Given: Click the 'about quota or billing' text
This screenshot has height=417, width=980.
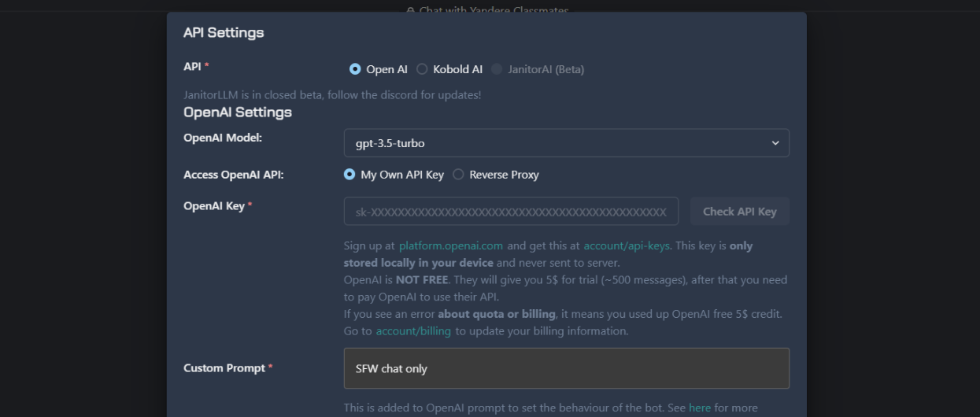Looking at the screenshot, I should click(x=497, y=314).
